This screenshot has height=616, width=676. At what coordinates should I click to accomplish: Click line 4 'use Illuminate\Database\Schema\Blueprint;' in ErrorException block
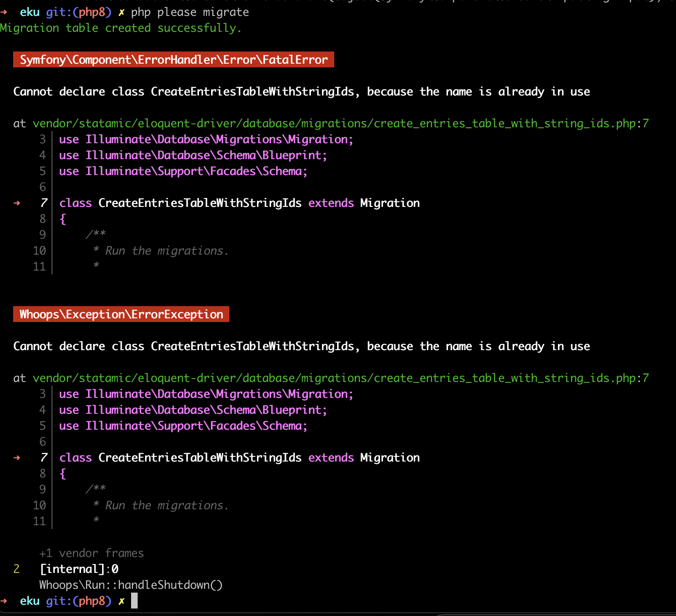[193, 410]
